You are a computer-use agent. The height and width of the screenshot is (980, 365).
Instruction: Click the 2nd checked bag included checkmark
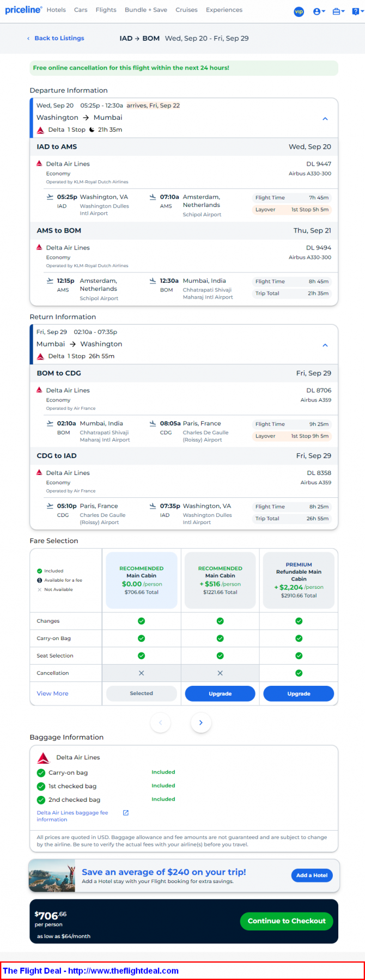[x=41, y=800]
